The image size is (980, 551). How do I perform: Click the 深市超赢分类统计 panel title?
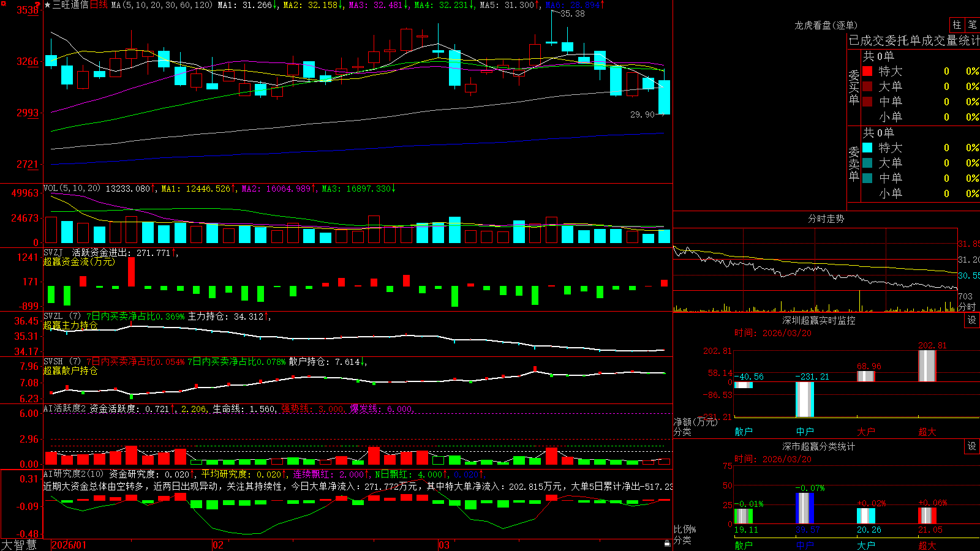(818, 446)
